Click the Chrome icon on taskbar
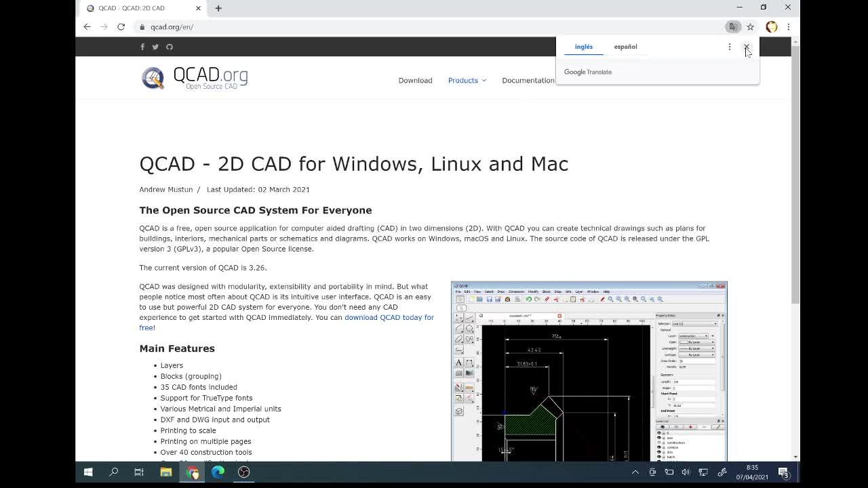This screenshot has height=488, width=868. tap(193, 472)
